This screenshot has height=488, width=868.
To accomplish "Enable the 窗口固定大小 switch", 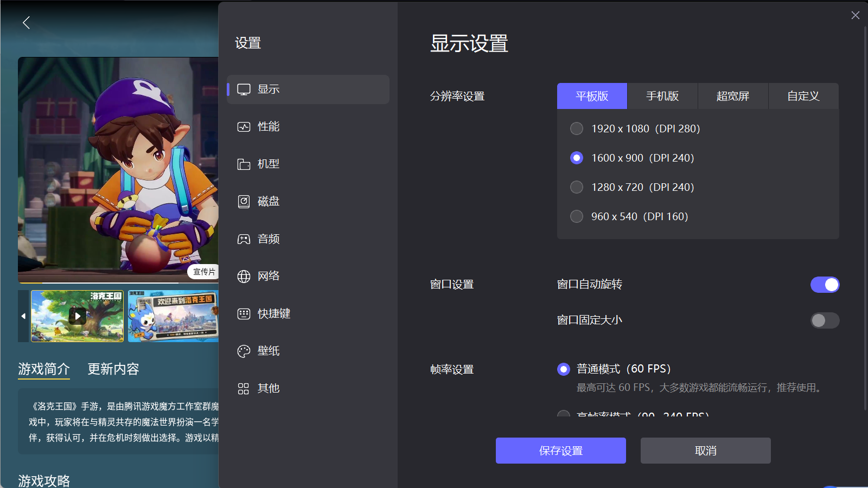I will 825,320.
